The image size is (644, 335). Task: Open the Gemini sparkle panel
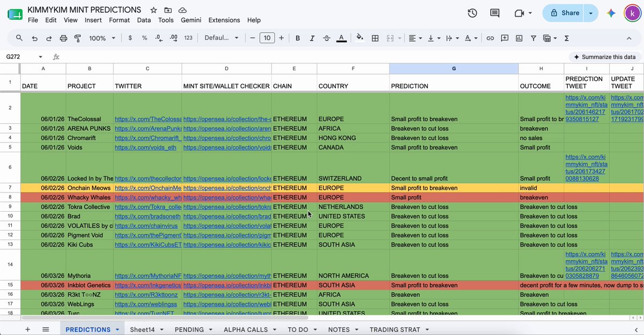[x=611, y=13]
